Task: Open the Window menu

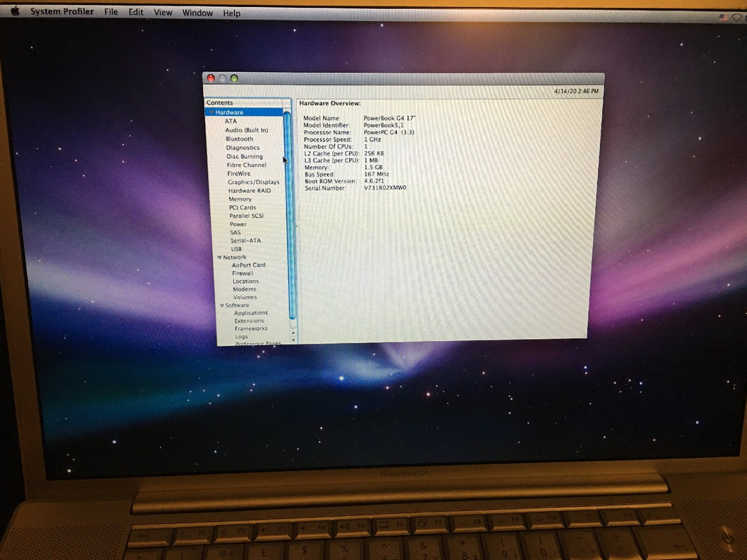Action: pyautogui.click(x=197, y=13)
